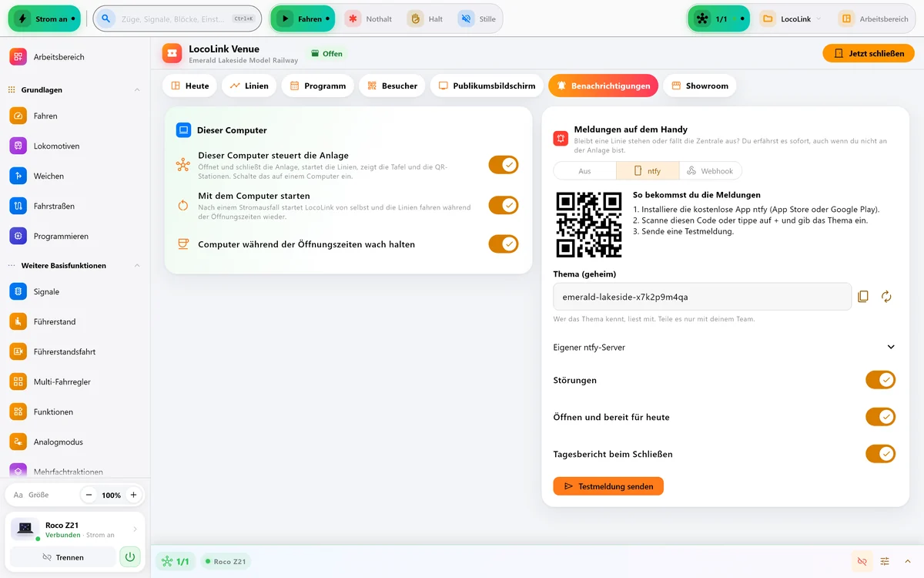Expand bottom bar with the up chevron
The height and width of the screenshot is (578, 924).
point(907,561)
